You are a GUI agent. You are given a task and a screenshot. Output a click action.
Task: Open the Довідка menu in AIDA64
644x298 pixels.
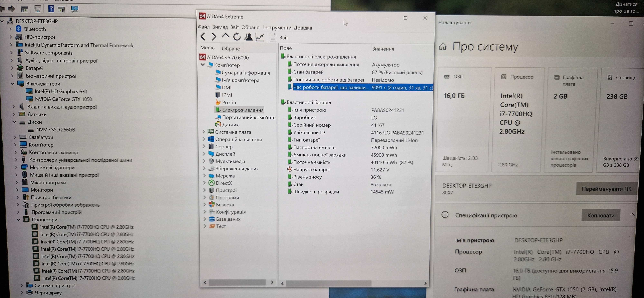[303, 28]
